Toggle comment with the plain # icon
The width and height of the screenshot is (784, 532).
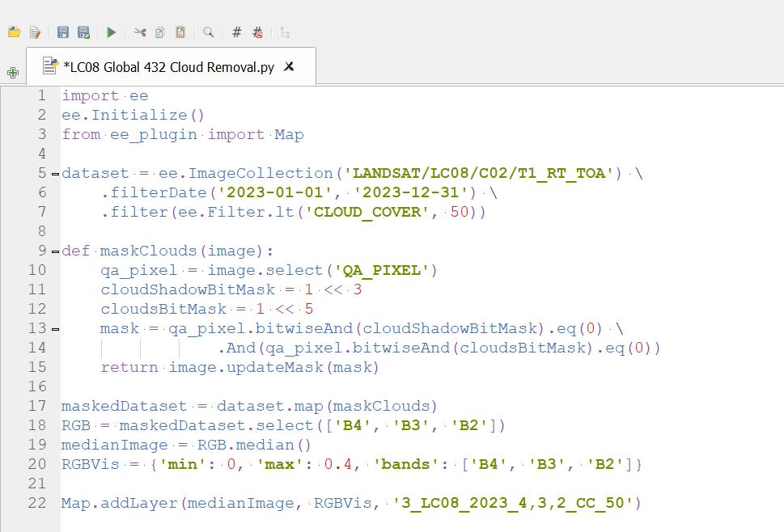coord(237,32)
